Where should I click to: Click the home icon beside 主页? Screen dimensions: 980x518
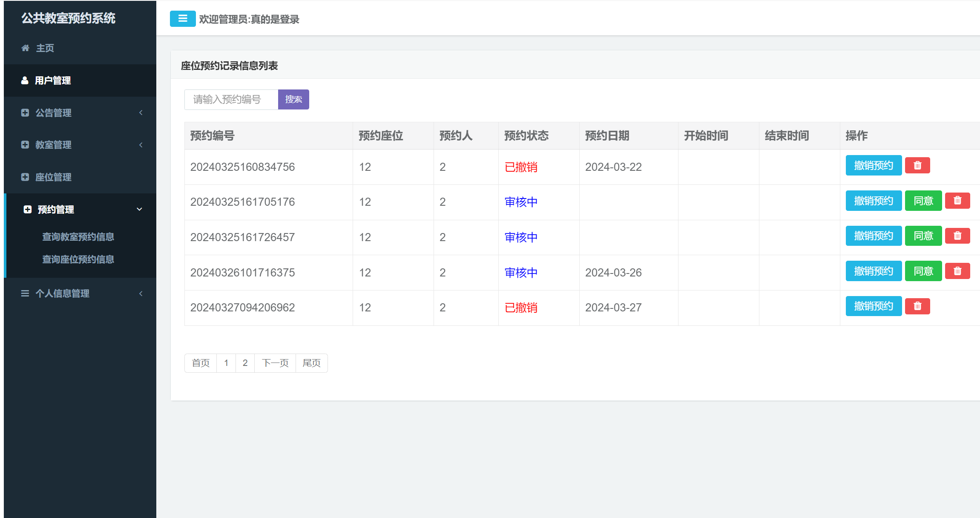25,48
